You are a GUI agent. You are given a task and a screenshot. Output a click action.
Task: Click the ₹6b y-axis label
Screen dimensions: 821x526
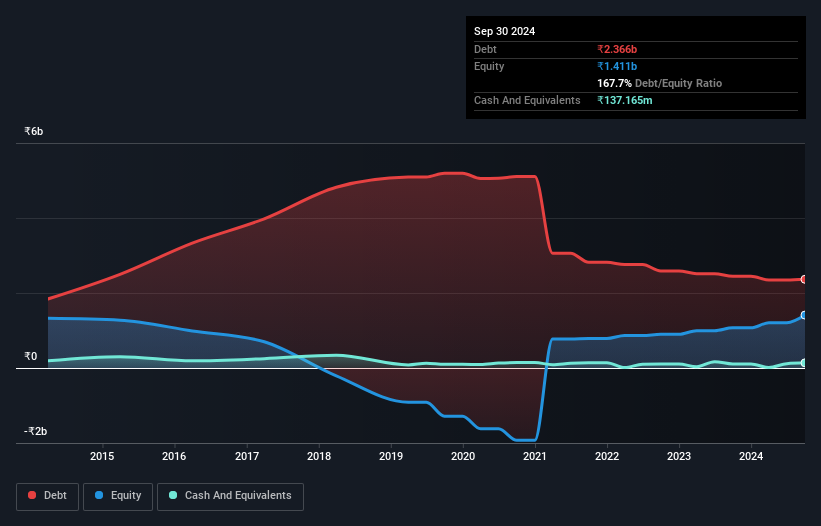coord(34,131)
